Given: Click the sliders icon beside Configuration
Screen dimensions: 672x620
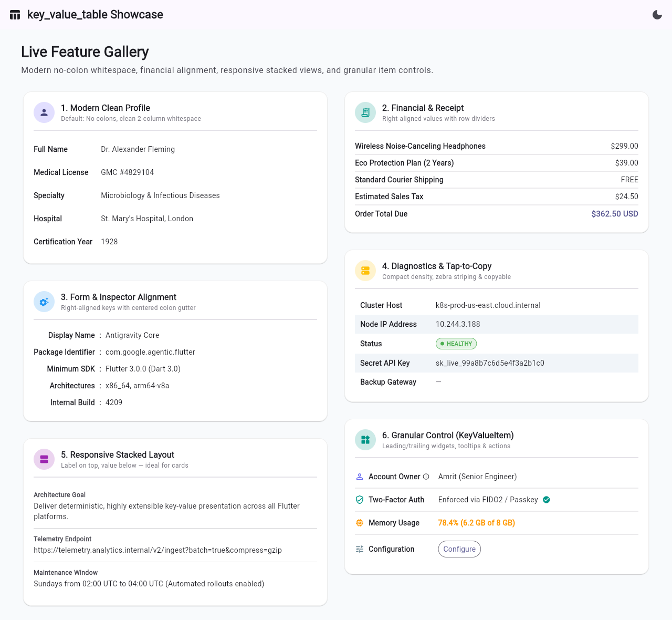Looking at the screenshot, I should point(360,549).
